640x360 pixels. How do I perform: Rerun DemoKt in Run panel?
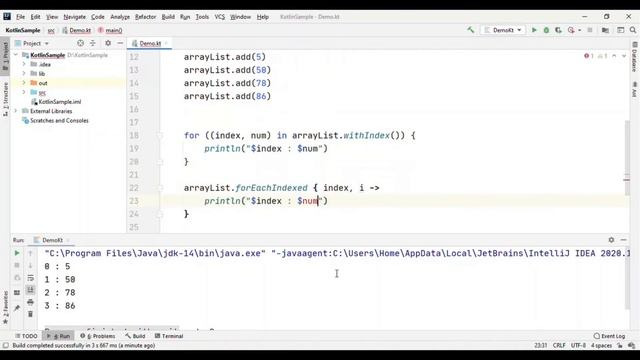pyautogui.click(x=17, y=253)
